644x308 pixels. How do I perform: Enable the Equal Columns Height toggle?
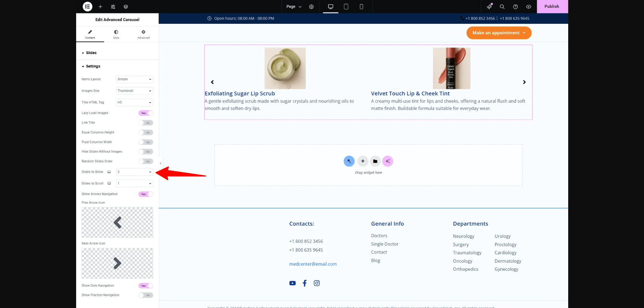pos(146,133)
